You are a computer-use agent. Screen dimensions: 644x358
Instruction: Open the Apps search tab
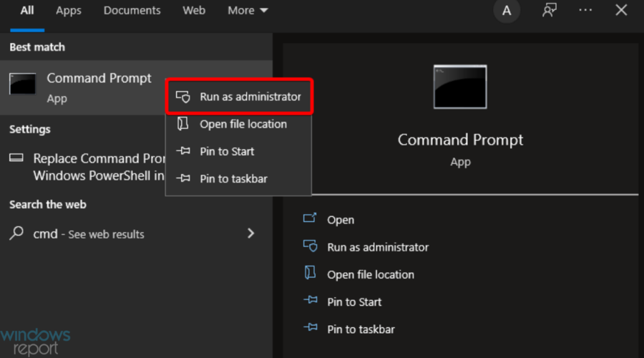click(x=69, y=11)
